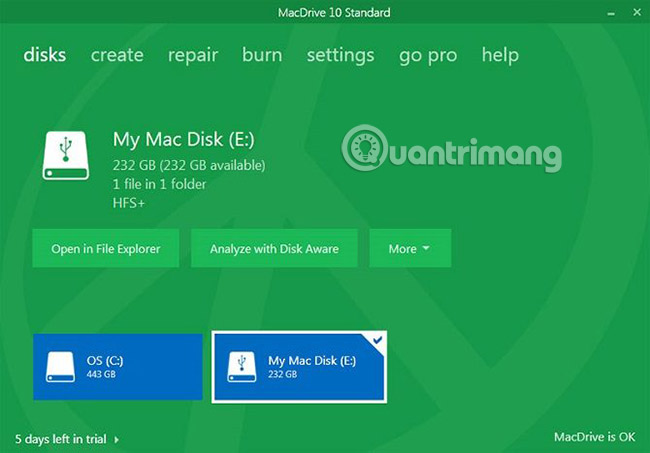Open the help tab
Viewport: 650px width, 453px height.
500,56
